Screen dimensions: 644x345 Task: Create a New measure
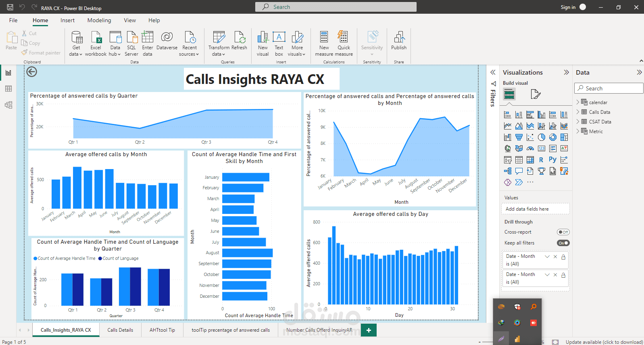pos(324,44)
